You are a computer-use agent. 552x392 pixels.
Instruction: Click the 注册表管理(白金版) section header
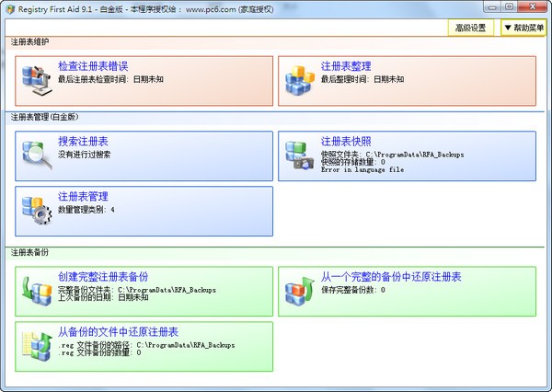(x=44, y=117)
